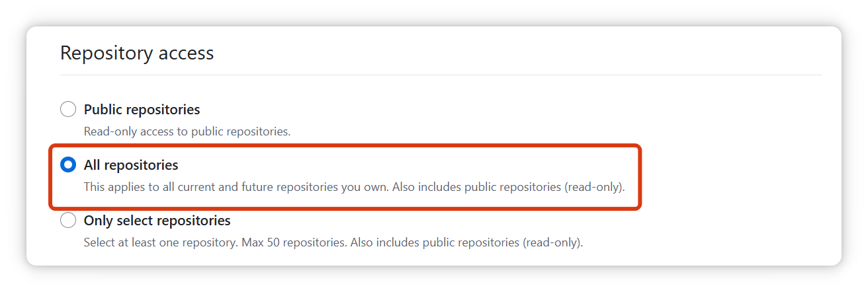Screen dimensions: 868x292
Task: Click "Also includes public repositories" under All repositories
Action: tap(476, 187)
